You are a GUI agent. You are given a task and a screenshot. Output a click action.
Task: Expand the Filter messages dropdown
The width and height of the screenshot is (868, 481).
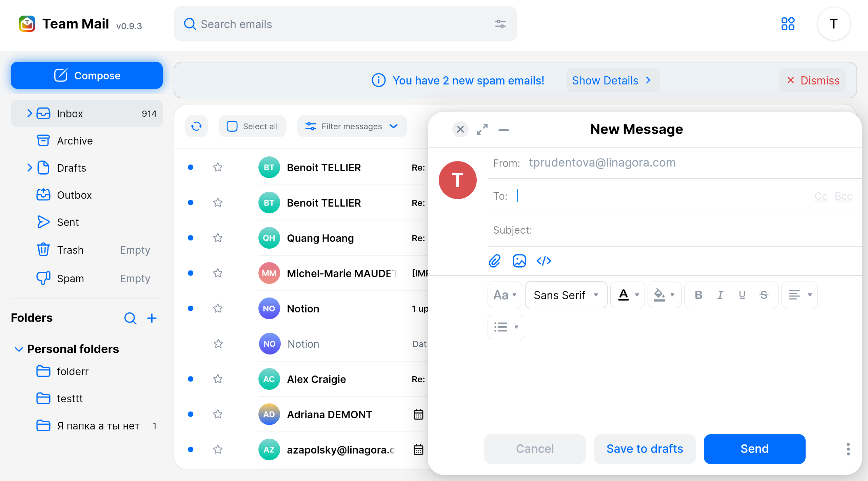click(x=352, y=126)
